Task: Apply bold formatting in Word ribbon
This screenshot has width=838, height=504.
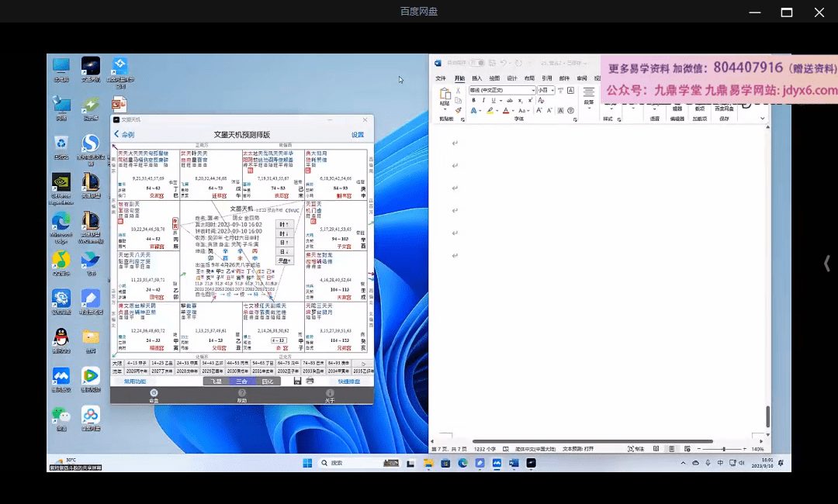Action: coord(473,100)
